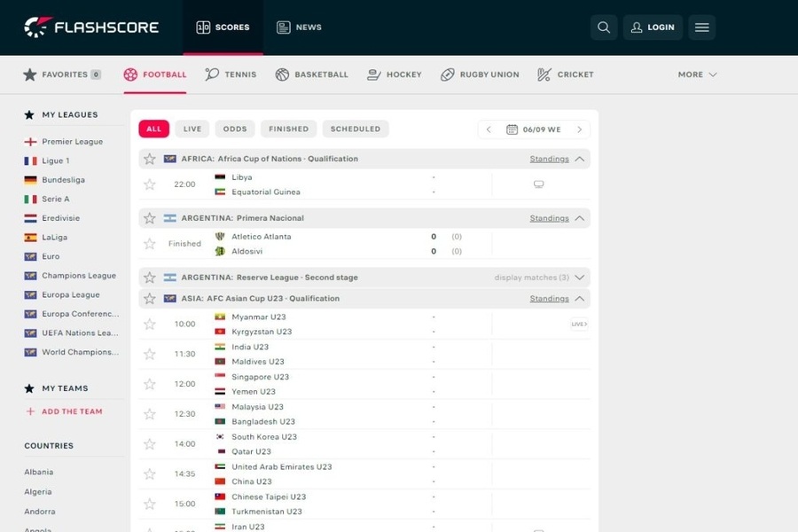Favorite the Argentina Primera Nacional league star

[150, 218]
